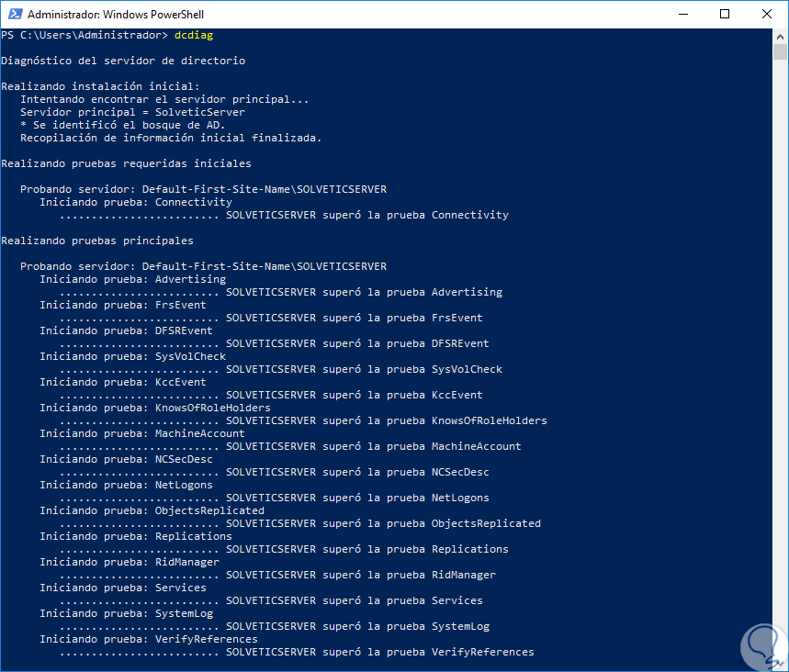Click 'Iniciando prueba: Services' line
Viewport: 789px width, 672px height.
coord(123,588)
